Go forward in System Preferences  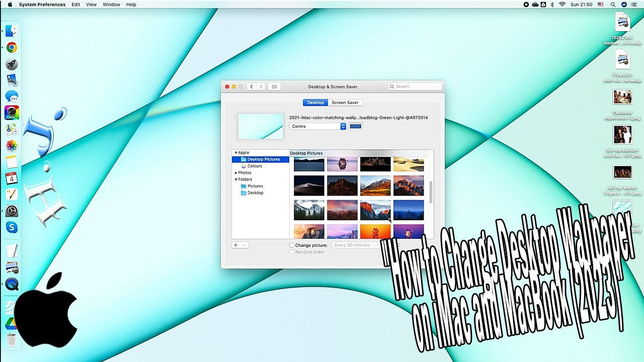pos(261,86)
